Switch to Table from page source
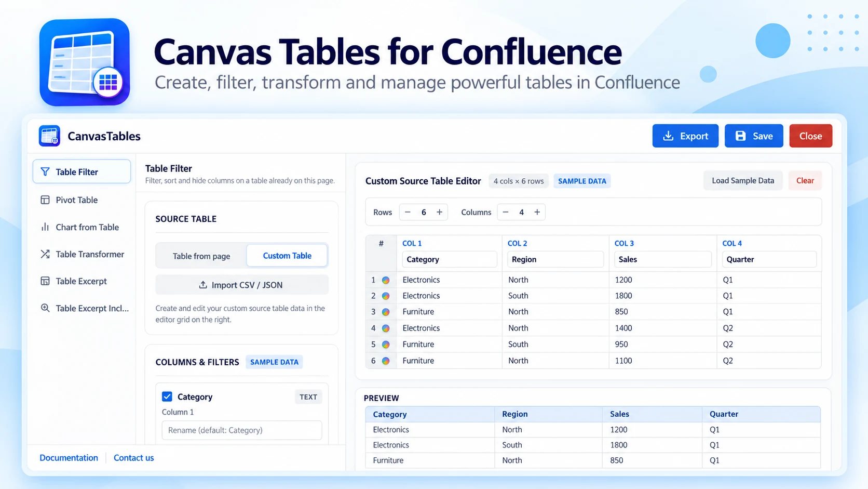 (201, 256)
